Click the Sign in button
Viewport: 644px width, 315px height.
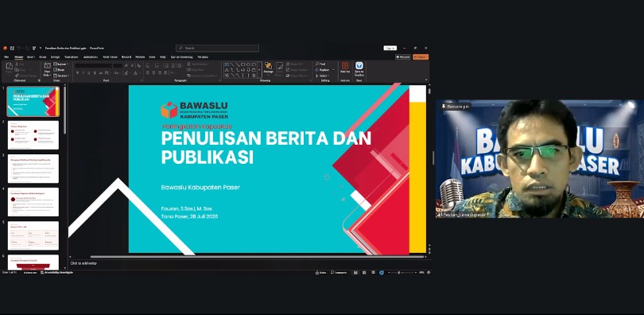click(x=390, y=48)
